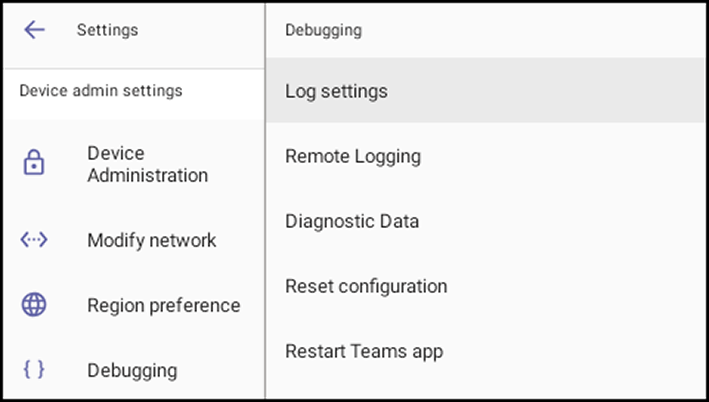Go back using the left arrow icon
Viewport: 709px width, 402px height.
pyautogui.click(x=34, y=30)
